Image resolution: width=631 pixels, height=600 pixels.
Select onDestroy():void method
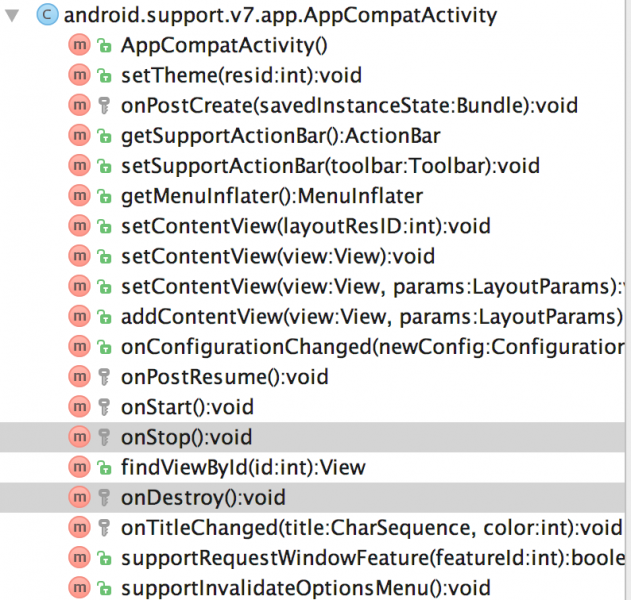(204, 497)
